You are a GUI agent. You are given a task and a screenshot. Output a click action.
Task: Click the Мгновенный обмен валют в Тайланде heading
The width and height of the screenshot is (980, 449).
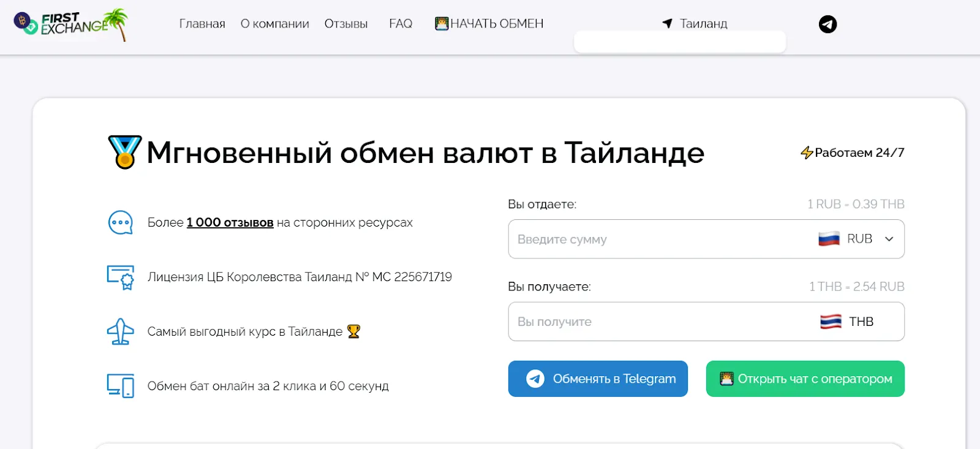click(426, 153)
